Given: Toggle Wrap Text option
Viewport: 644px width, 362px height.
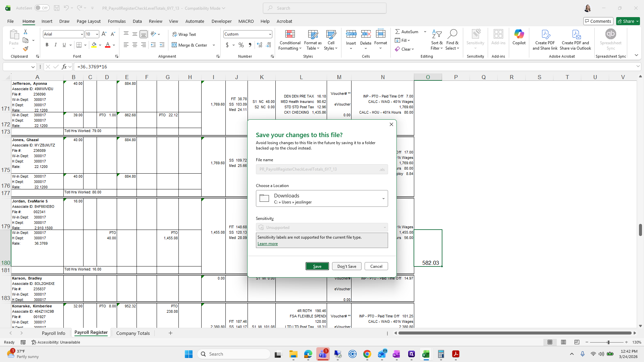Looking at the screenshot, I should click(x=184, y=34).
